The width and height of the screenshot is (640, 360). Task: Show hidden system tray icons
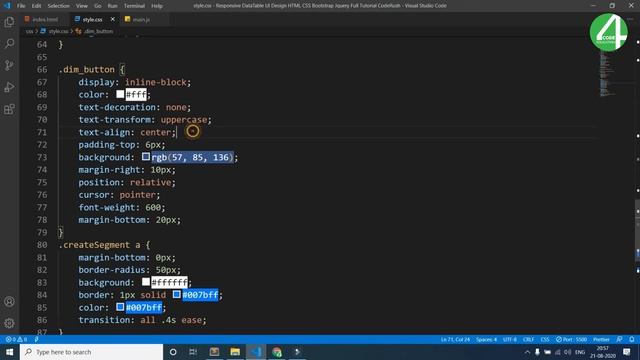tap(527, 352)
